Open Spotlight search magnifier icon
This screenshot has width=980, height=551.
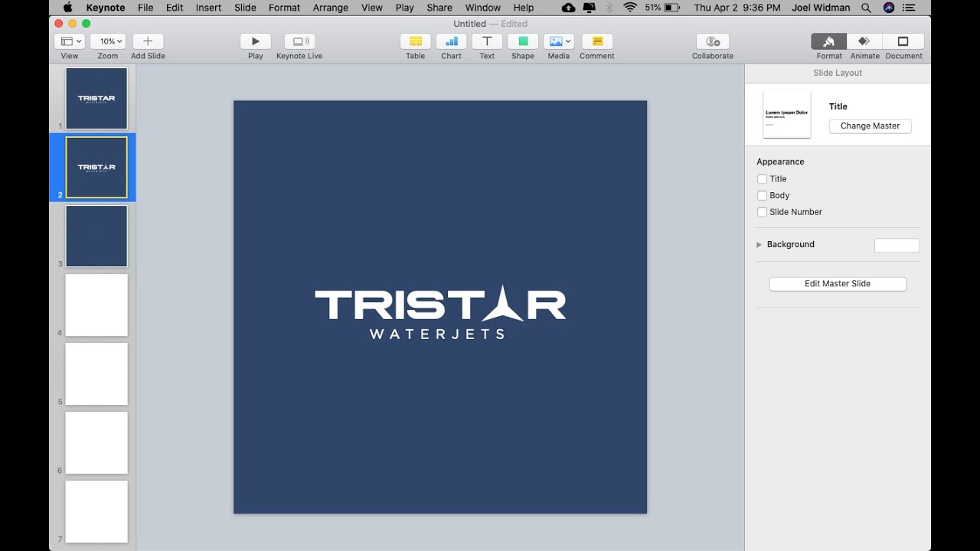[866, 8]
